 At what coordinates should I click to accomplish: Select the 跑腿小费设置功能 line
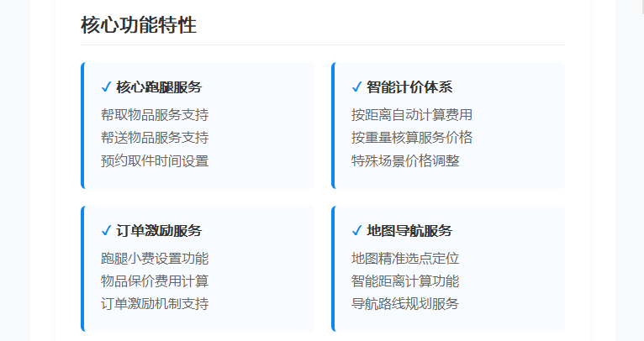click(155, 258)
